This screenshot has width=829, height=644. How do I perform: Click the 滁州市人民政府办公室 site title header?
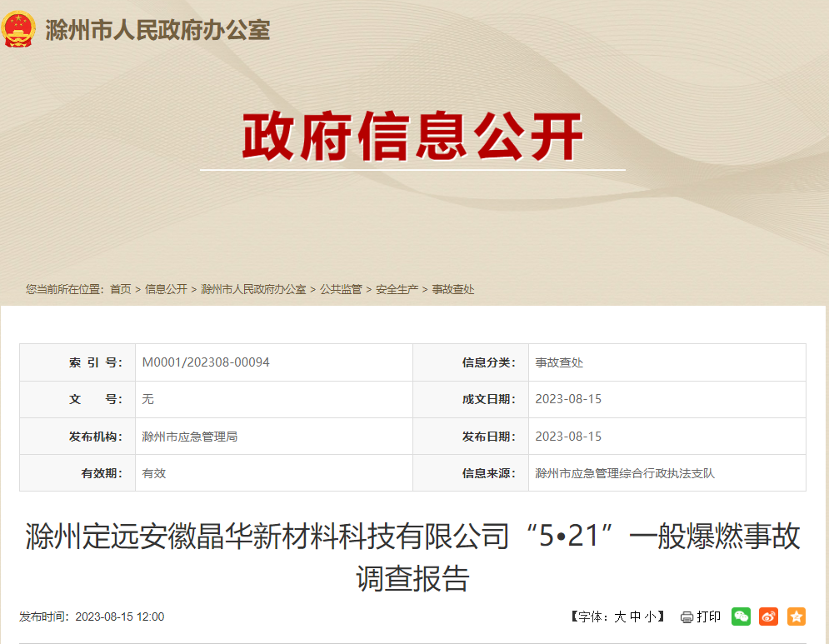[157, 31]
